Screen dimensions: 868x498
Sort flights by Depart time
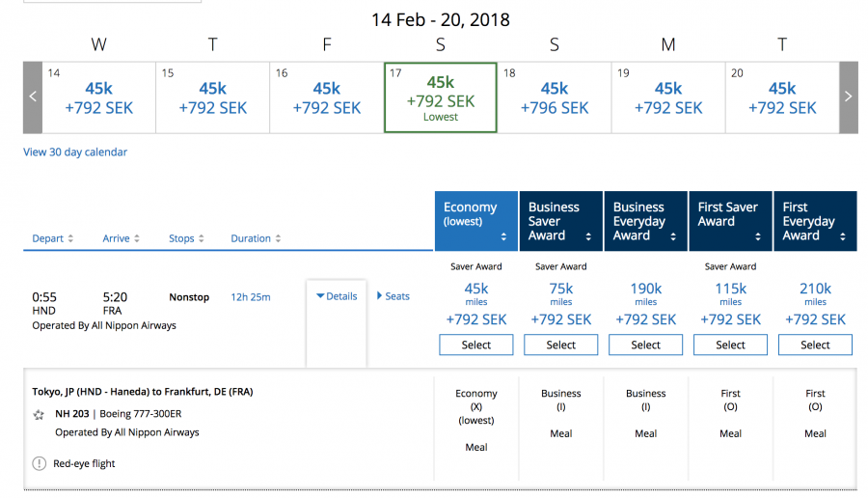53,238
